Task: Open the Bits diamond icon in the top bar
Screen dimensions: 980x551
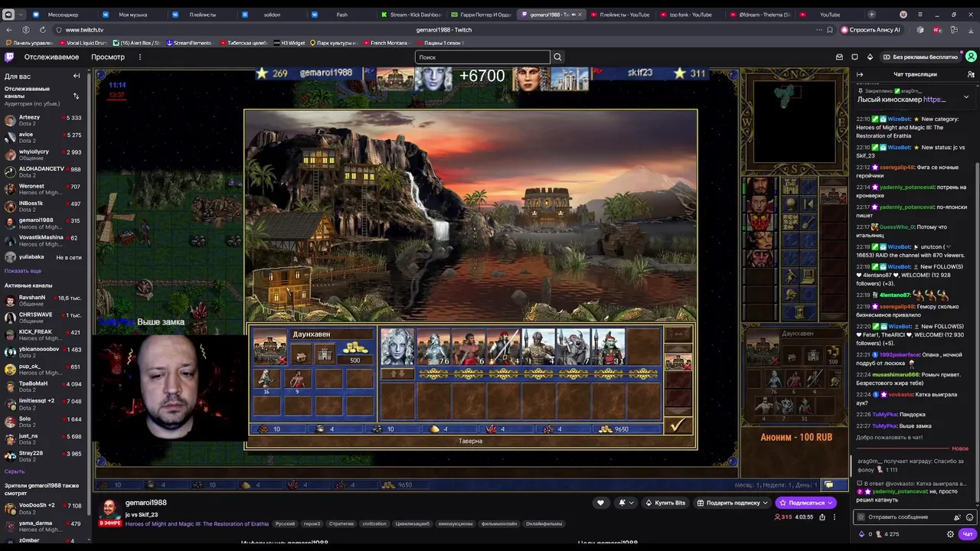Action: (x=870, y=57)
